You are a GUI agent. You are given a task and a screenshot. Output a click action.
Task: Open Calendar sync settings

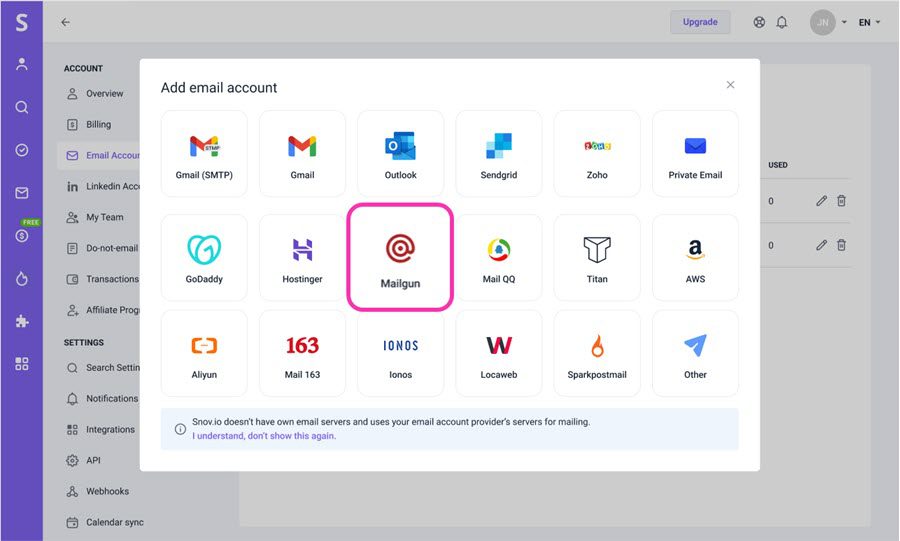tap(105, 523)
